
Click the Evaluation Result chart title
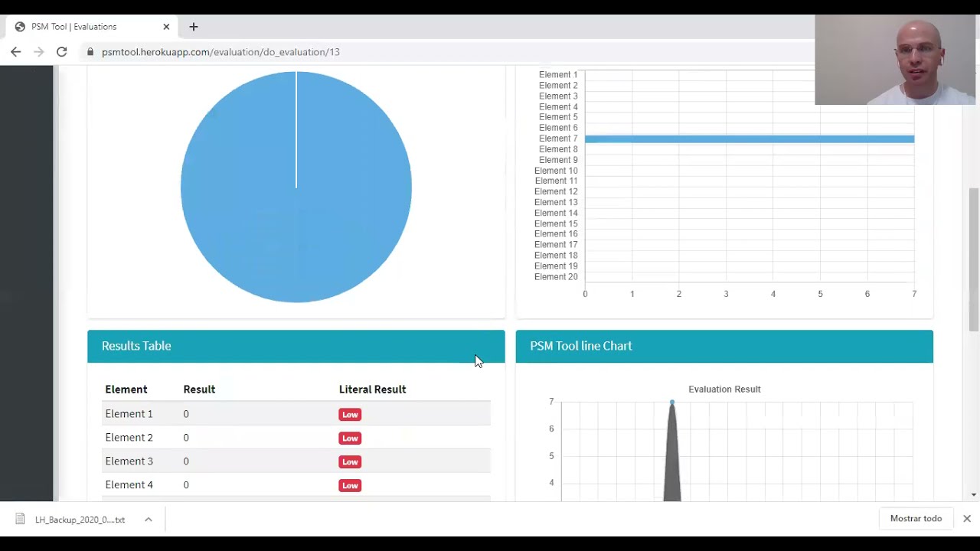(724, 390)
